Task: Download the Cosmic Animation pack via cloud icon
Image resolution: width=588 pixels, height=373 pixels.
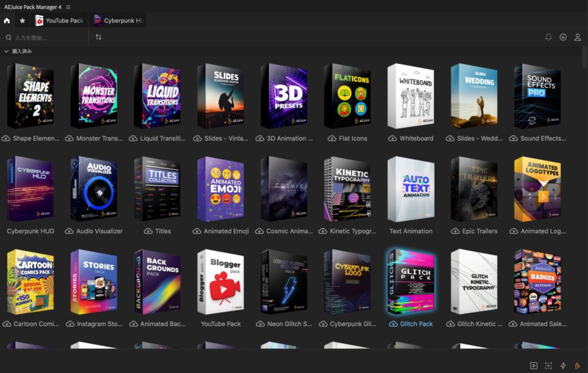Action: pyautogui.click(x=259, y=231)
